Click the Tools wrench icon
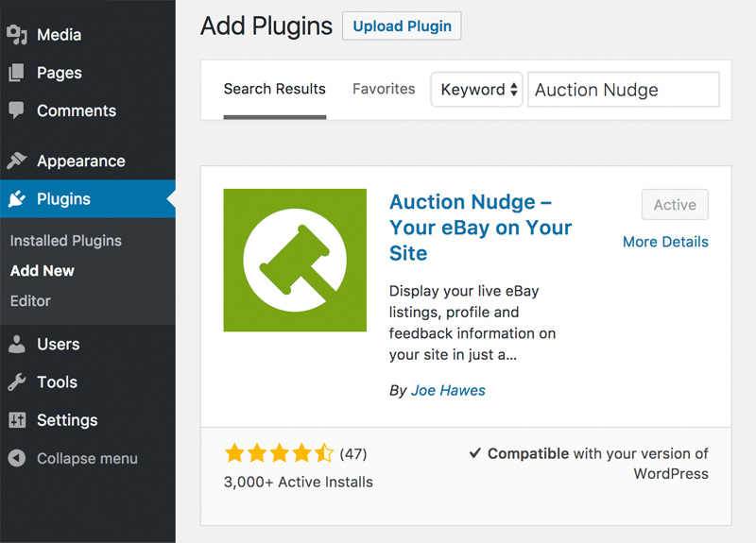Screen dimensions: 756x543 tap(16, 382)
